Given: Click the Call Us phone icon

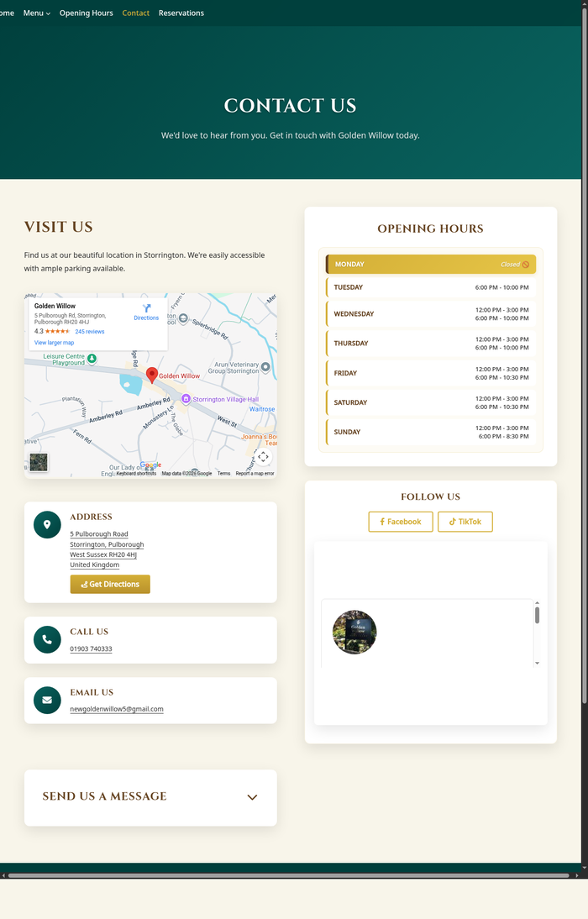Looking at the screenshot, I should coord(48,639).
